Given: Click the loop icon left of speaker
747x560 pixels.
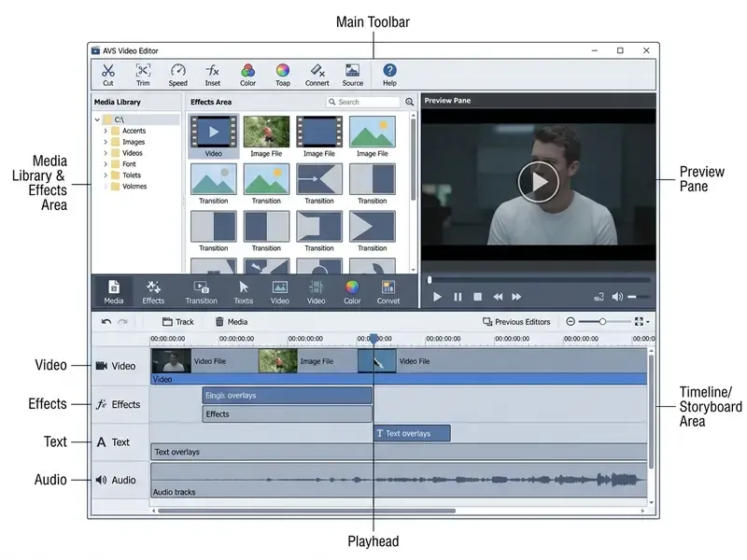Looking at the screenshot, I should [x=599, y=297].
